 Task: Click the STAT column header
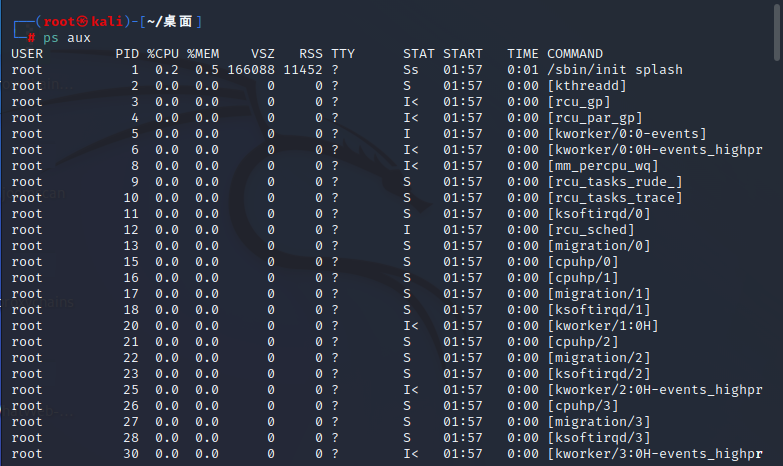(419, 54)
